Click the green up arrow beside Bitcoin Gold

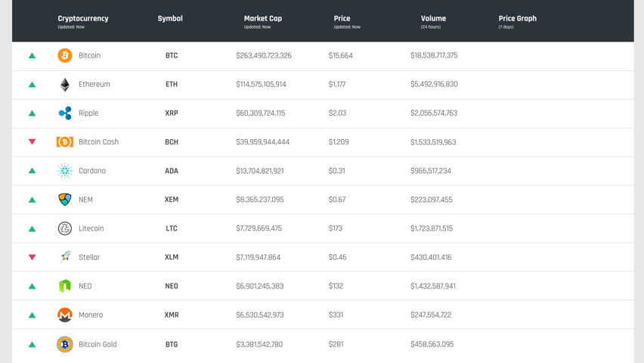[32, 345]
